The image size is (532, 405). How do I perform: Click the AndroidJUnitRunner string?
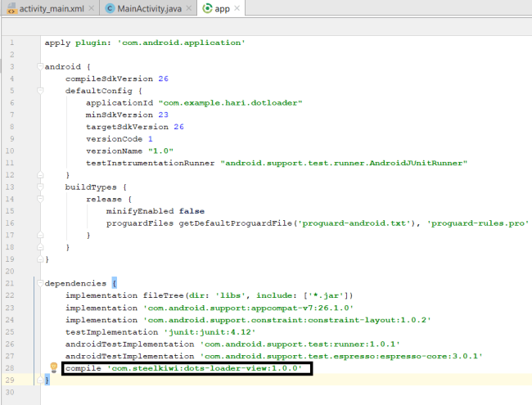click(344, 163)
